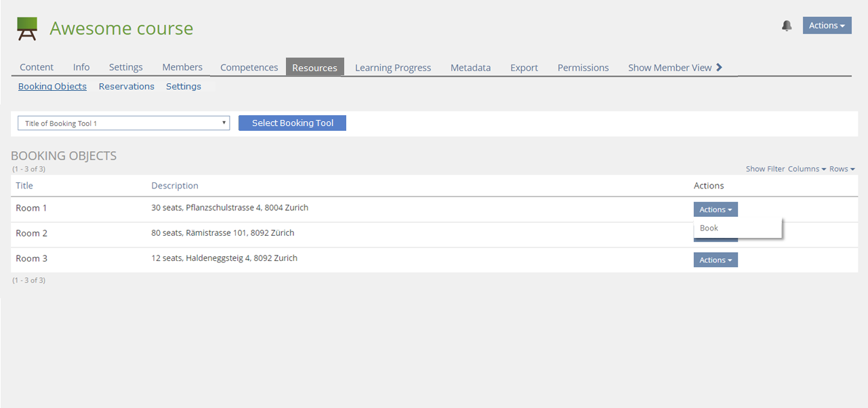Select the Show Member View tab
This screenshot has height=408, width=868.
pos(669,68)
